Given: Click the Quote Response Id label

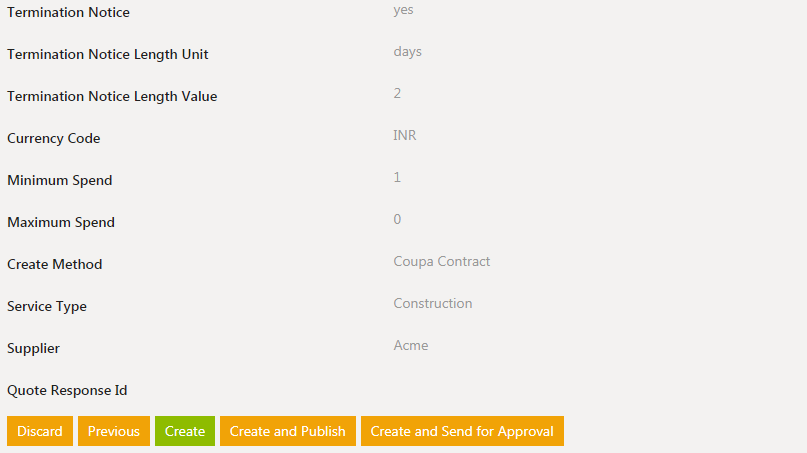Looking at the screenshot, I should pyautogui.click(x=67, y=391).
